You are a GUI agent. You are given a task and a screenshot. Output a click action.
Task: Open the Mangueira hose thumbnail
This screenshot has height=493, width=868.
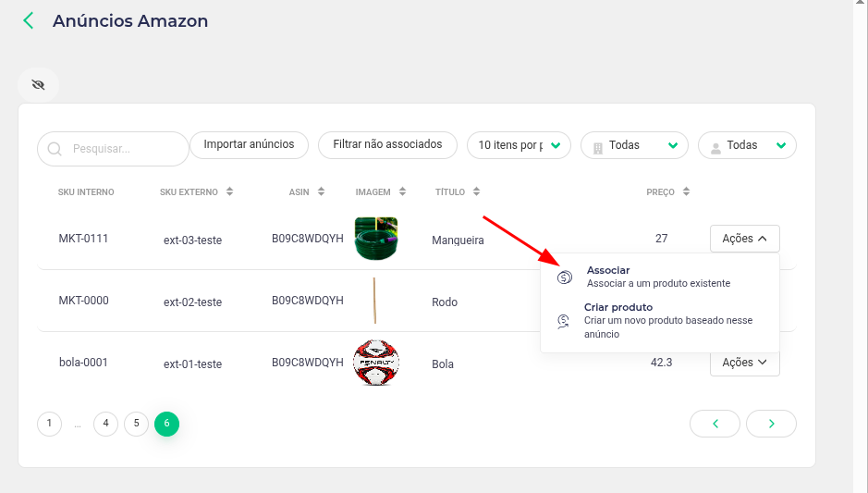point(376,239)
